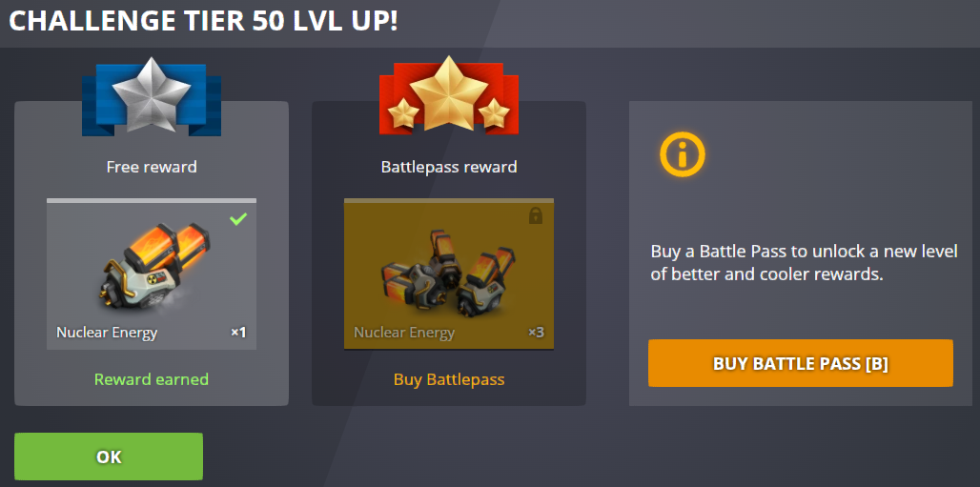Click the green checkmark on free reward
This screenshot has height=487, width=980.
coord(238,219)
